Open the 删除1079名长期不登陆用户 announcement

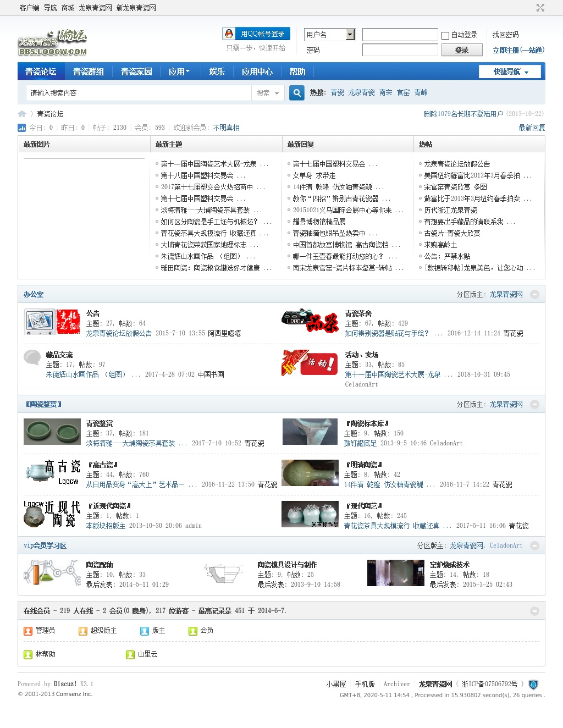(x=463, y=114)
